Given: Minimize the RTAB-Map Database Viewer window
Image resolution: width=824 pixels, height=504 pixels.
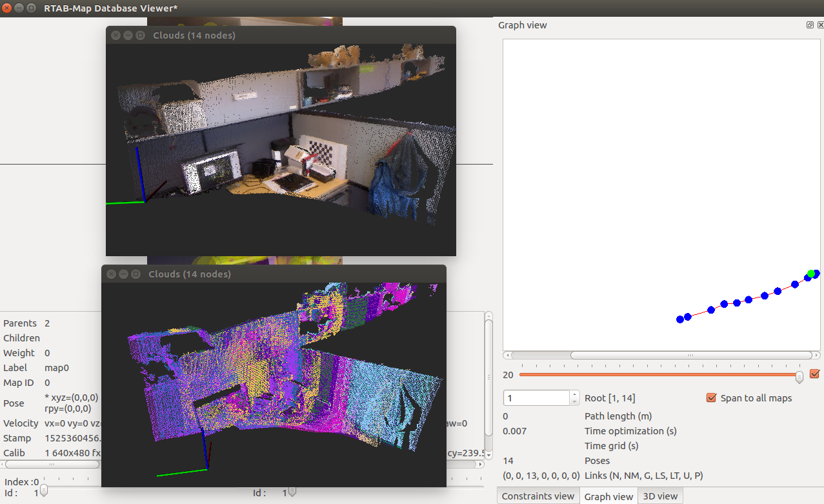Looking at the screenshot, I should (x=19, y=8).
